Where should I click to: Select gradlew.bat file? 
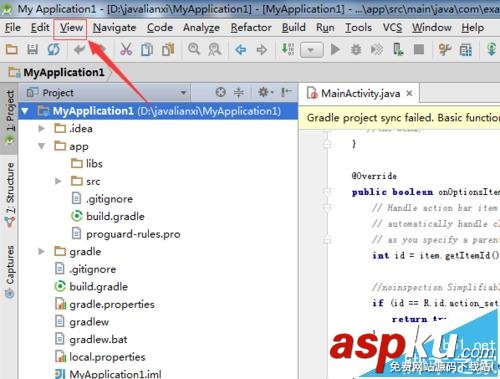[91, 339]
